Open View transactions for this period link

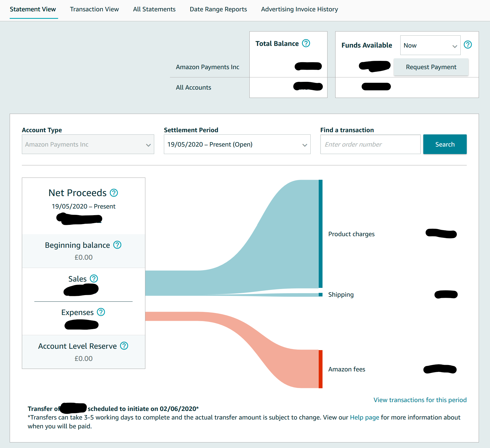420,400
